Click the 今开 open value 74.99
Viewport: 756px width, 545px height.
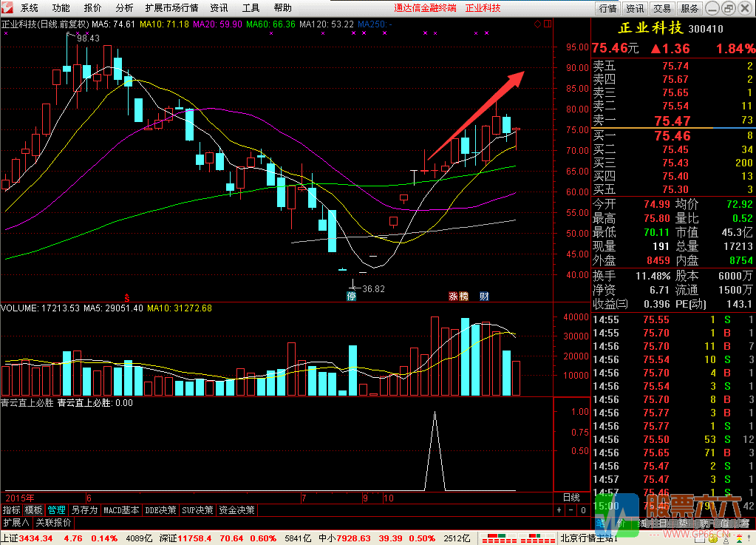[x=657, y=205]
